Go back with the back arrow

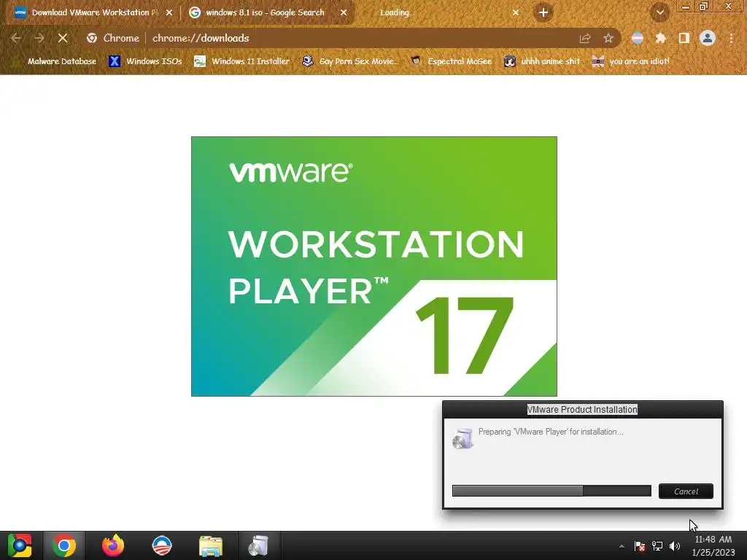point(16,38)
